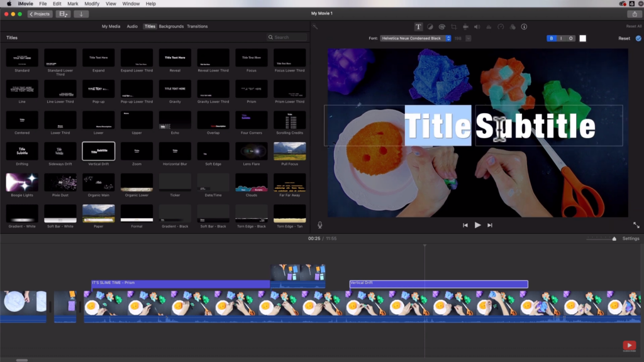Play the movie preview
This screenshot has height=362, width=644.
477,225
